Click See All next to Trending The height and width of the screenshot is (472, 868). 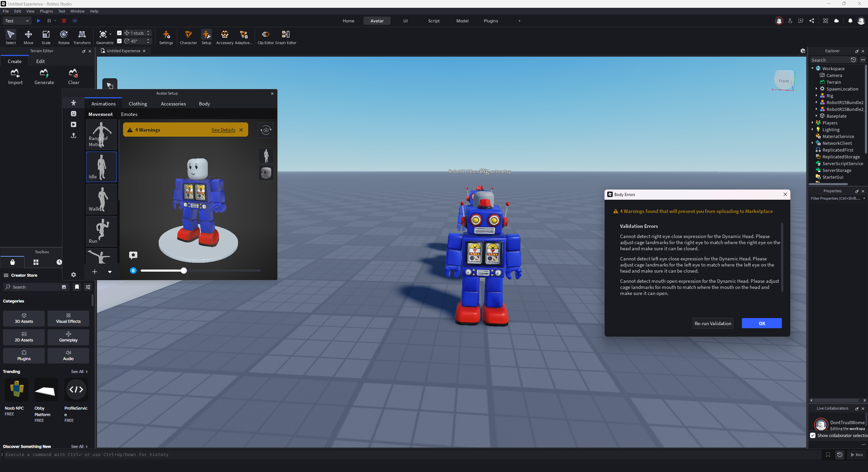coord(79,372)
